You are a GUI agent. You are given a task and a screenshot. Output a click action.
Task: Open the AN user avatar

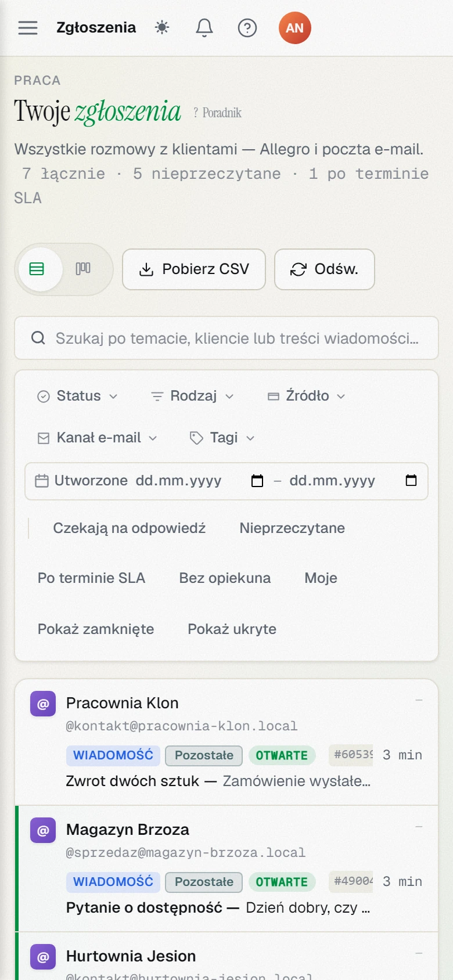coord(295,28)
